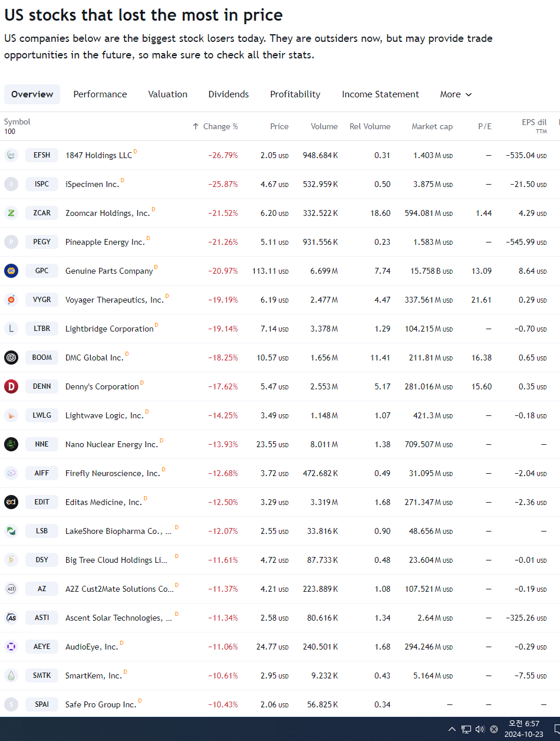
Task: Click the DMC Global BOOM logo icon
Action: (11, 358)
